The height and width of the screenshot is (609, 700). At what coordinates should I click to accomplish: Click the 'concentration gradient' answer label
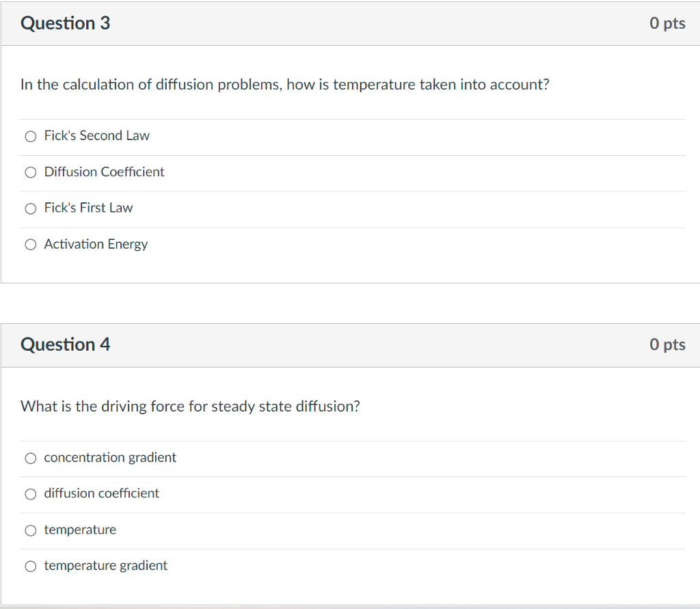[x=110, y=457]
